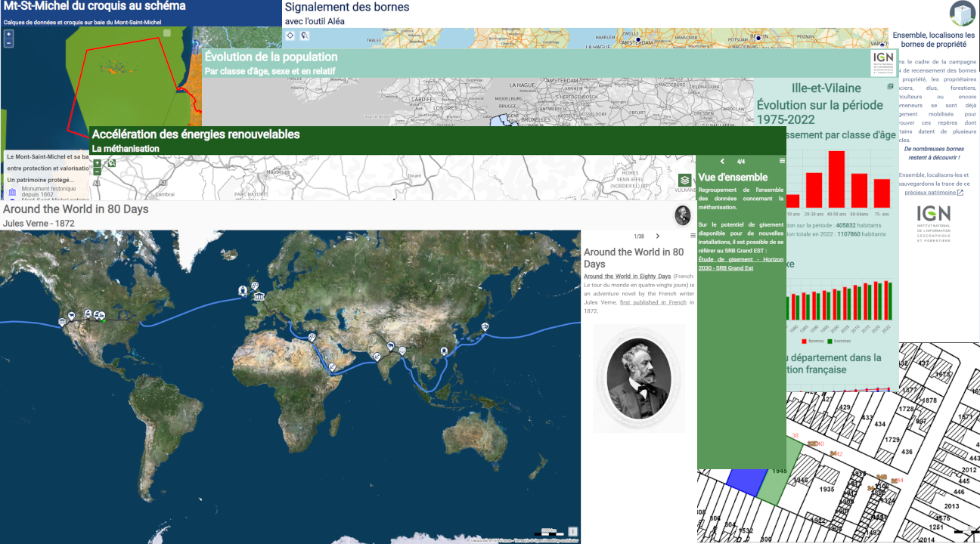Click the small icon next to Ille-et-Vilaine title
Image resolution: width=980 pixels, height=544 pixels.
[x=890, y=87]
